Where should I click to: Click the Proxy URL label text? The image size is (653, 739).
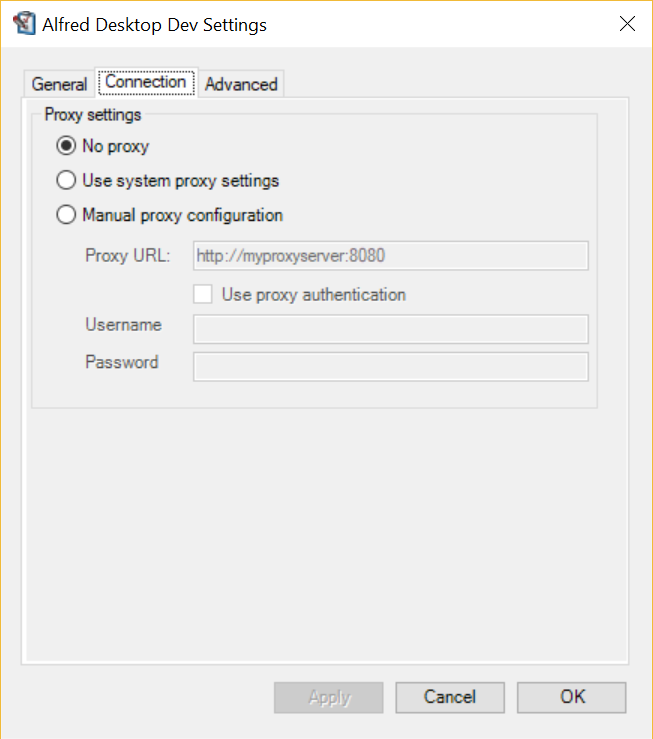[x=128, y=255]
